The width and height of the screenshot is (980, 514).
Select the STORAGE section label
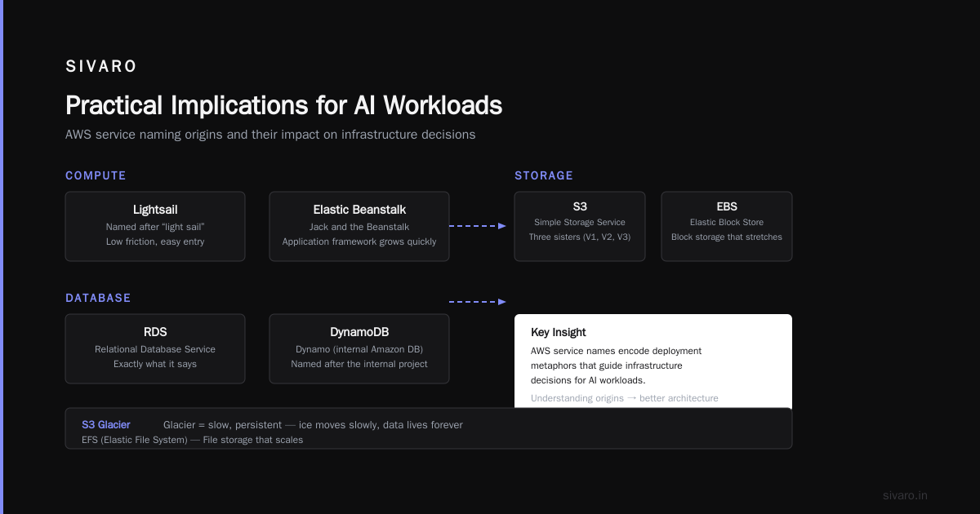544,175
